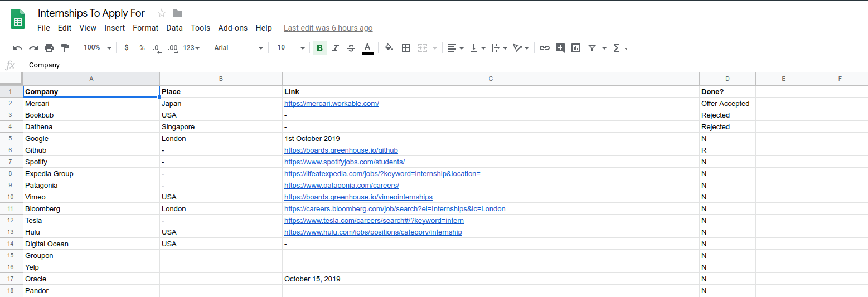Star the Internships To Apply For document
This screenshot has width=868, height=297.
pos(162,13)
